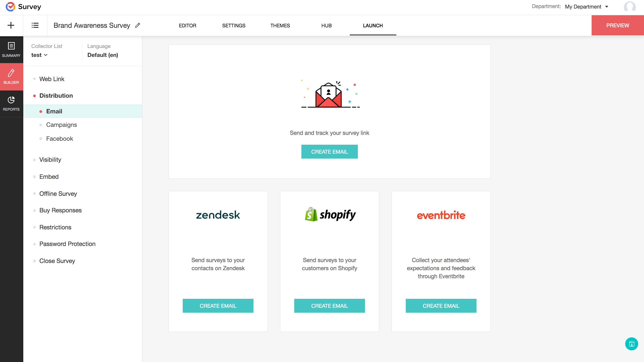The image size is (644, 362).
Task: Switch to the Editor tab
Action: 187,25
